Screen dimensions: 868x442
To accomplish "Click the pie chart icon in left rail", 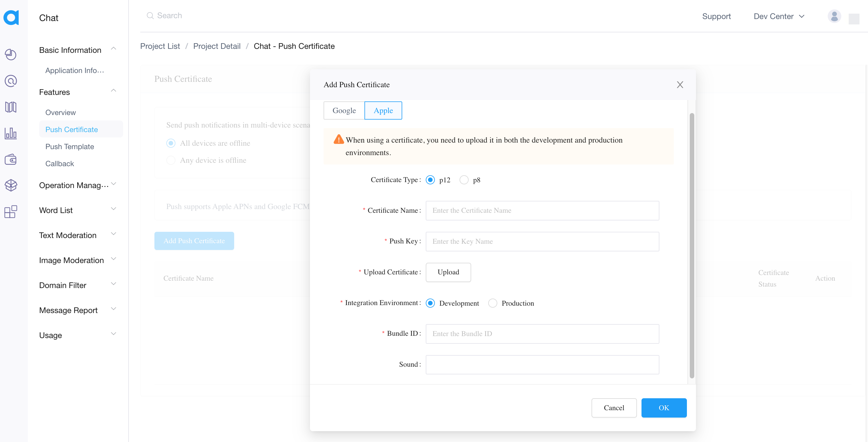I will point(11,54).
